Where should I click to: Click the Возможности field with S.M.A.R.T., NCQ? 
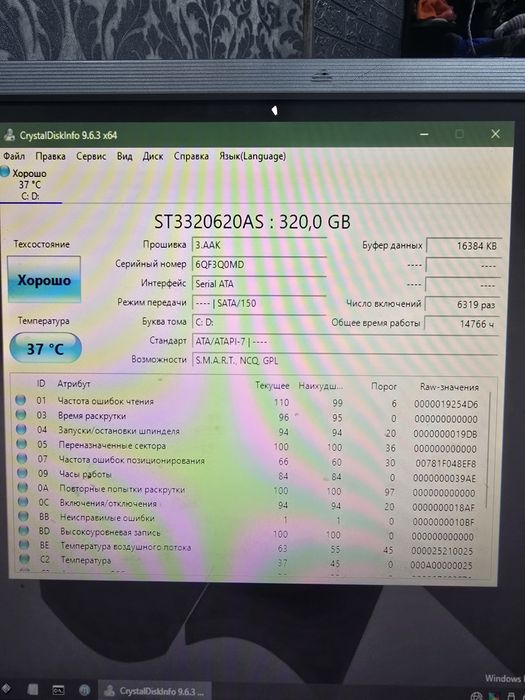(345, 360)
